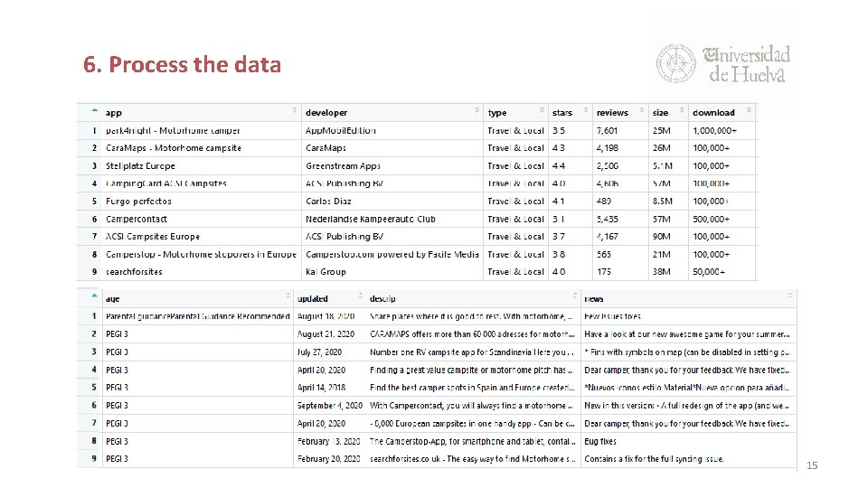
Task: Select the download value 500,000+
Action: (711, 219)
